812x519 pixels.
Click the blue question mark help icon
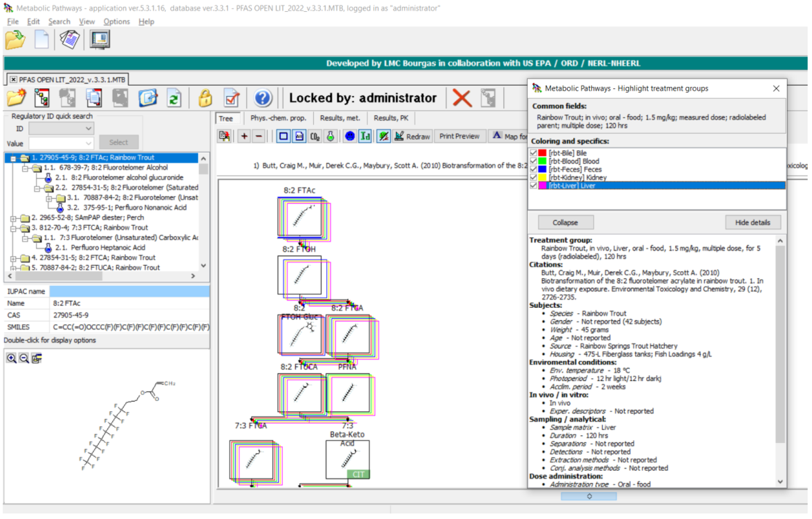point(262,98)
